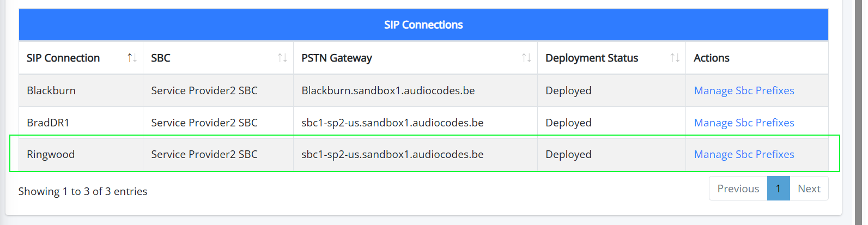Click BradDR1's Service Provider2 SBC cell
The image size is (868, 225).
[218, 123]
